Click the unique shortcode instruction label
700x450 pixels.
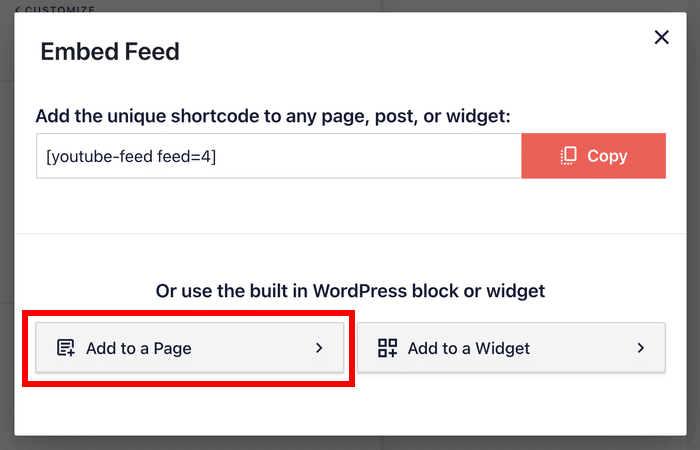point(273,116)
